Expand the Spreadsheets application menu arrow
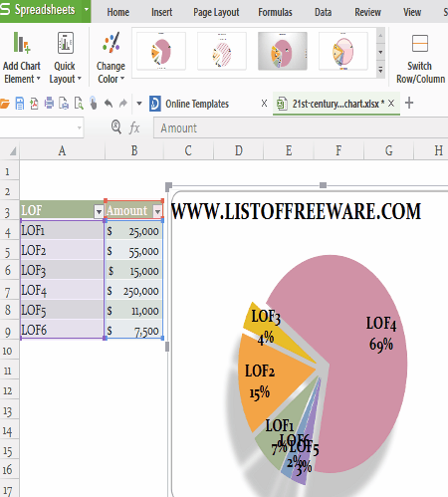 point(87,9)
